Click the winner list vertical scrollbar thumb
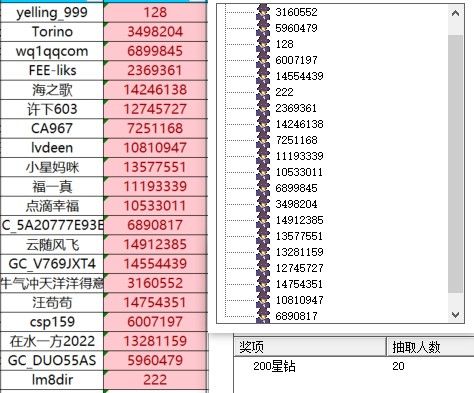Screen dimensions: 474x393 pos(455,164)
